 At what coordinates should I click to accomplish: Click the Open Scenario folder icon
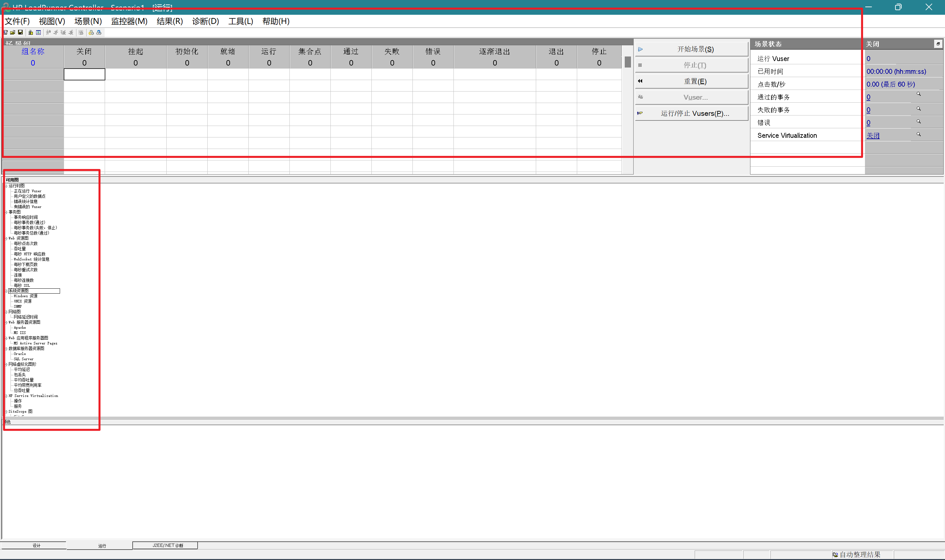(13, 32)
